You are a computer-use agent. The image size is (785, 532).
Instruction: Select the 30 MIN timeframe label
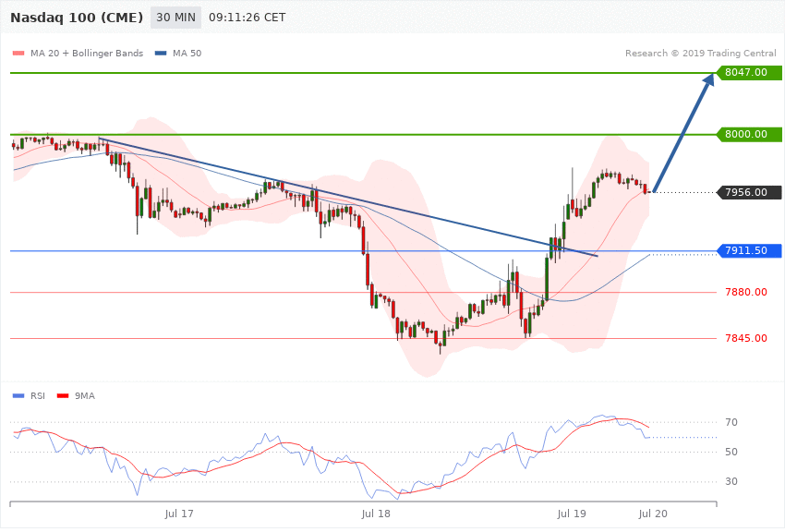(175, 18)
